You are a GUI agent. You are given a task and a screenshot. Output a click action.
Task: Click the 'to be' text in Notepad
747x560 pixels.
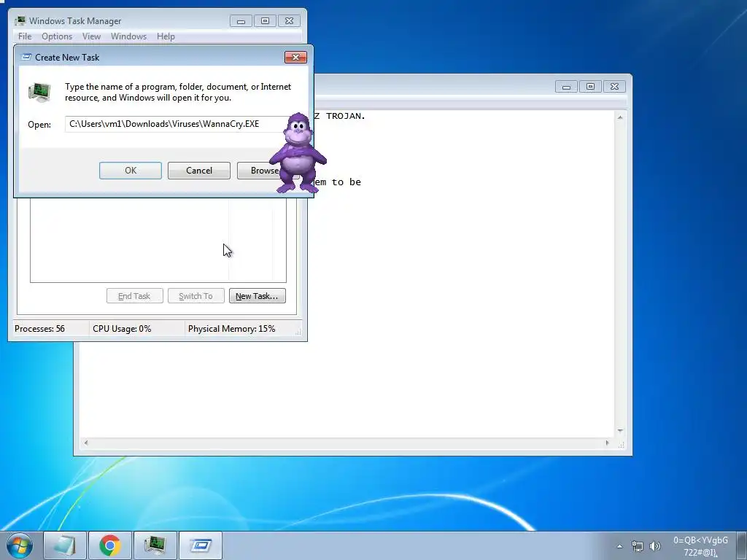click(x=347, y=182)
